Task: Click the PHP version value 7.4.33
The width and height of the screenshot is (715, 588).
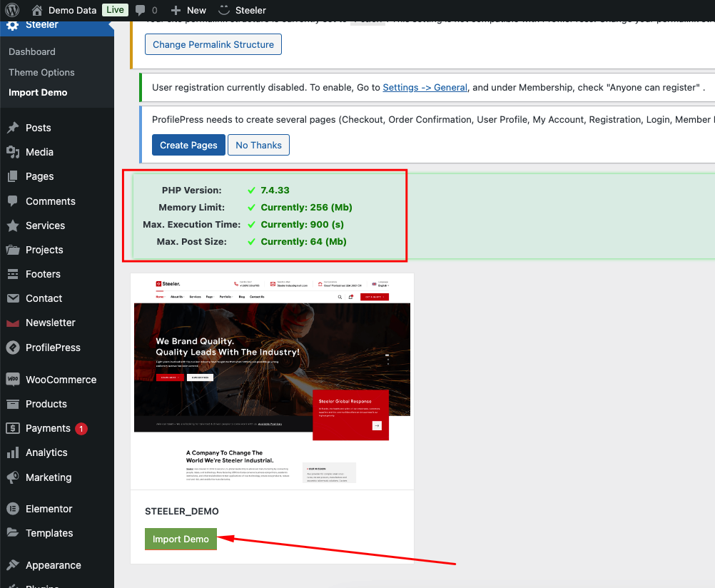Action: point(275,191)
